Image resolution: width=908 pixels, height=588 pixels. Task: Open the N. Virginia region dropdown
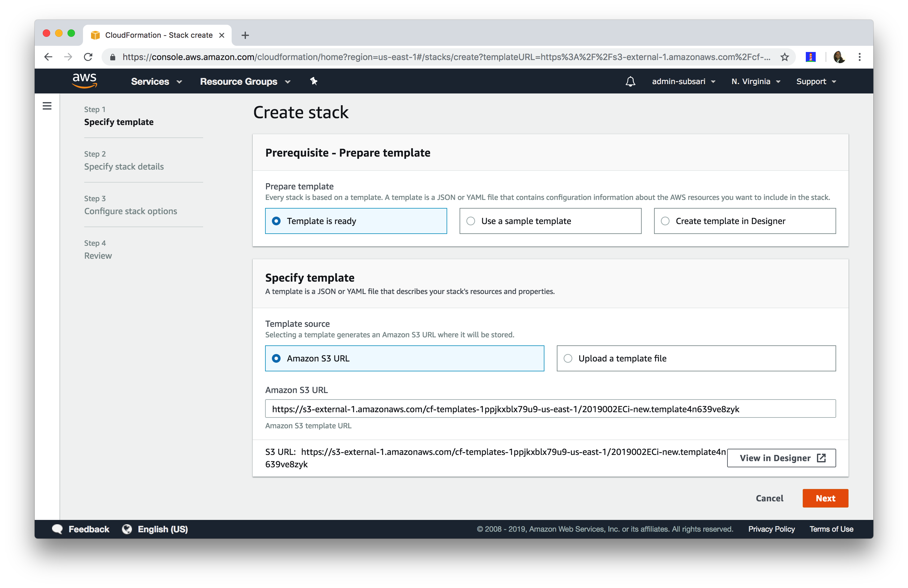click(755, 82)
